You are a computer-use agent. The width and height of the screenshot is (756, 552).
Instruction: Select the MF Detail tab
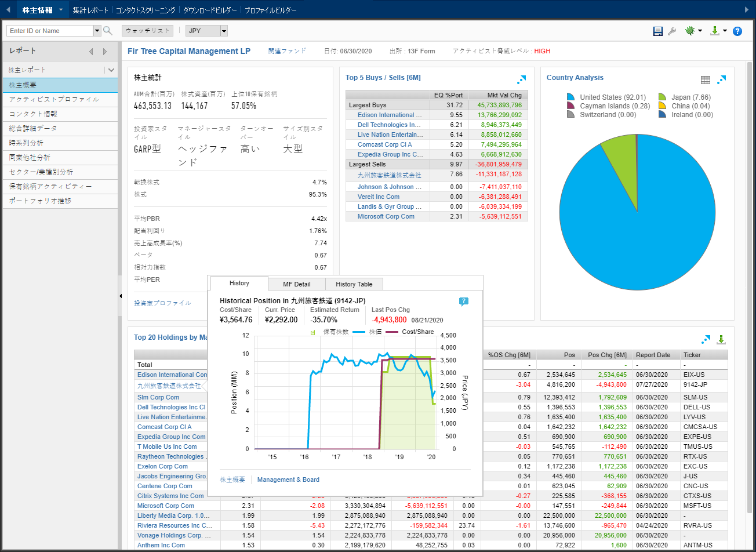pos(297,284)
